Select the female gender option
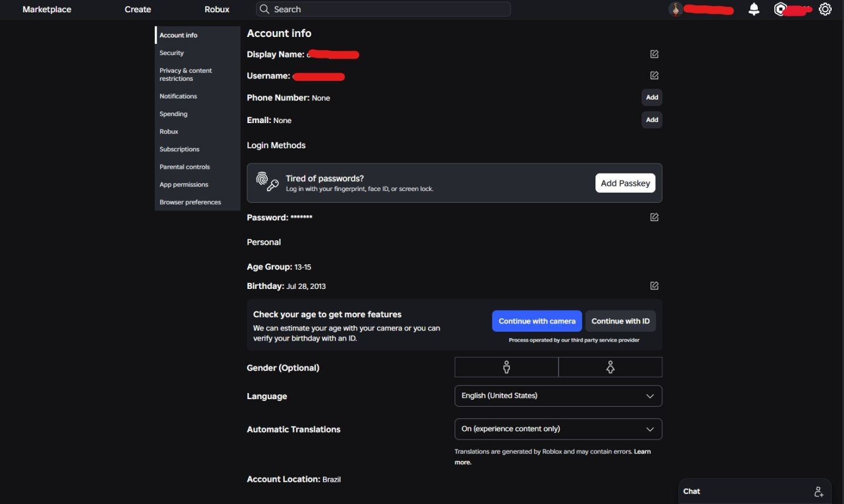 click(x=610, y=367)
